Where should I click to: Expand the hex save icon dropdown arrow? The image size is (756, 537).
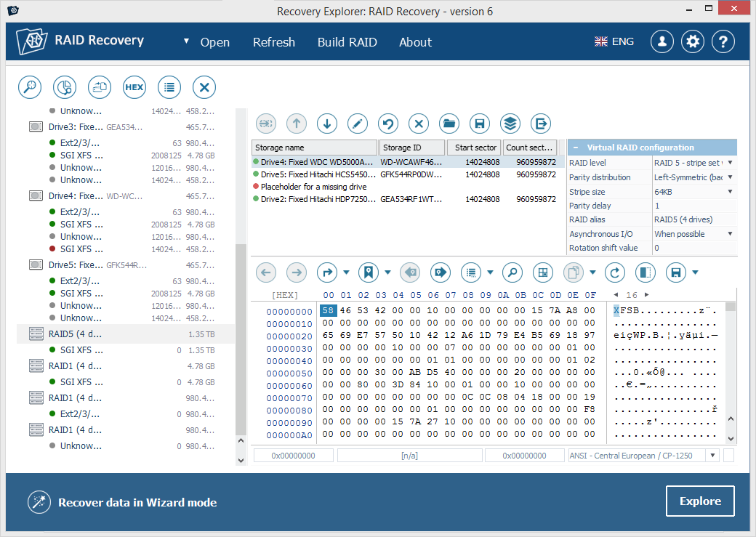695,272
